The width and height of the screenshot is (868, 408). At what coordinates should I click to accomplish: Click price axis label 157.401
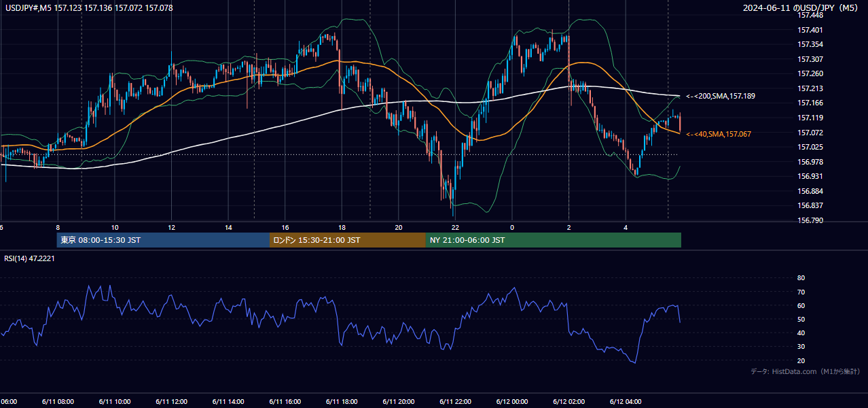811,30
